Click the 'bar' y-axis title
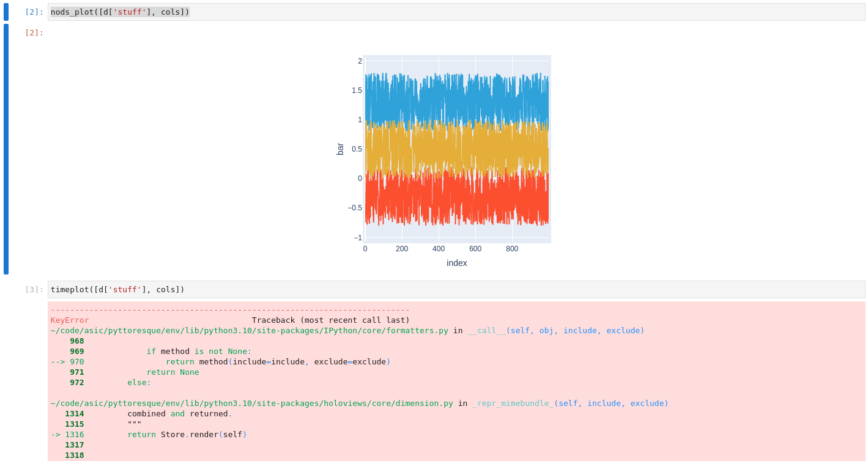This screenshot has height=461, width=868. [340, 149]
